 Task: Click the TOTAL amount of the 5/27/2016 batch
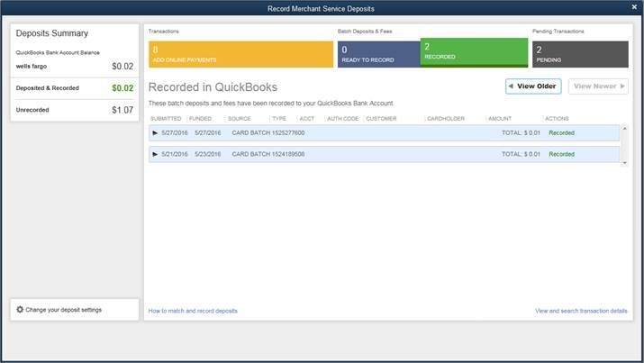[521, 133]
